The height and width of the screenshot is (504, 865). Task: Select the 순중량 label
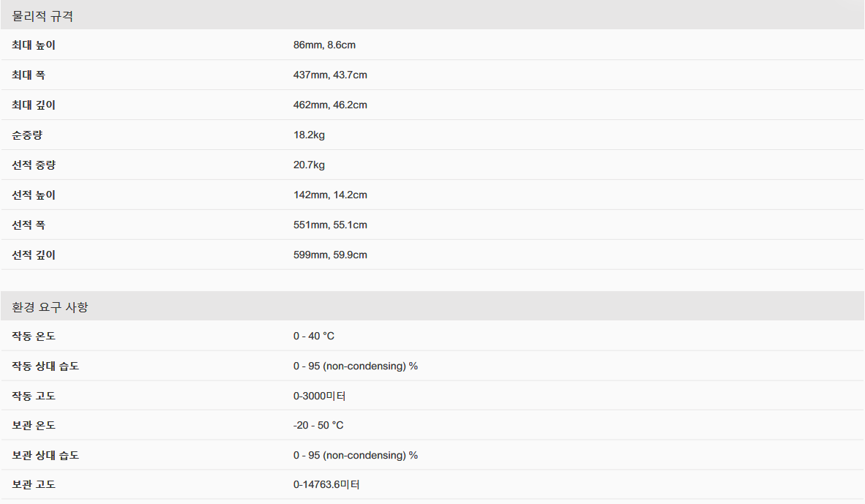click(x=27, y=135)
